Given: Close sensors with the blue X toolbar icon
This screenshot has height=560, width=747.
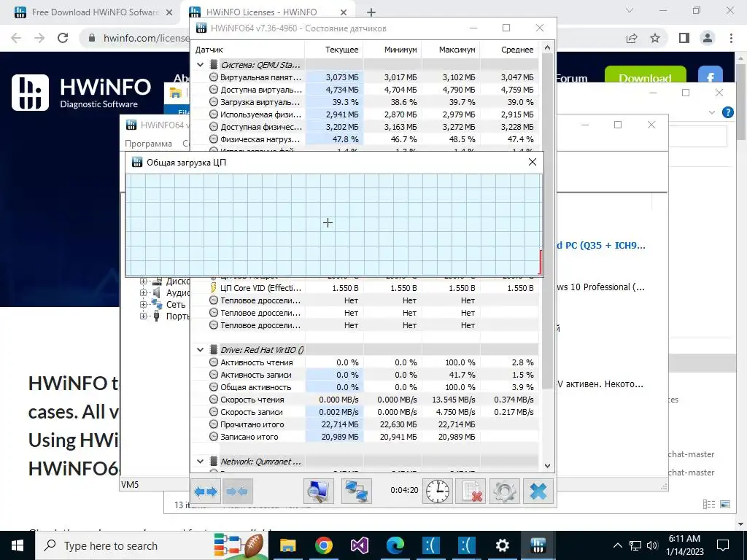Looking at the screenshot, I should tap(538, 491).
